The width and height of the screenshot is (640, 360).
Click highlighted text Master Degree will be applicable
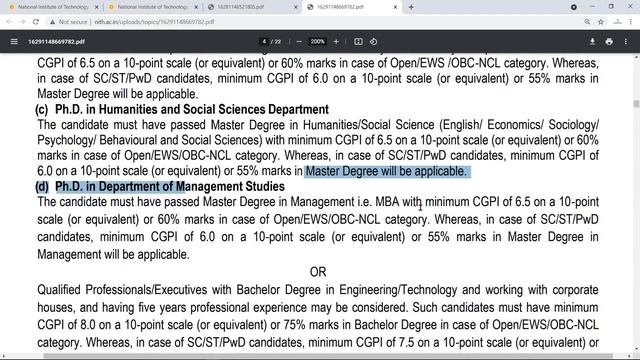tap(386, 171)
